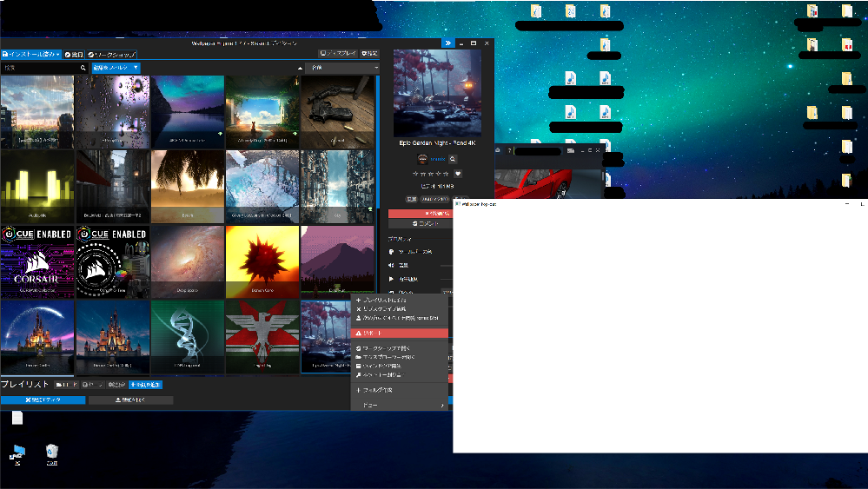This screenshot has width=868, height=489.
Task: Select the Eagle Flag thumbnail
Action: pos(262,336)
